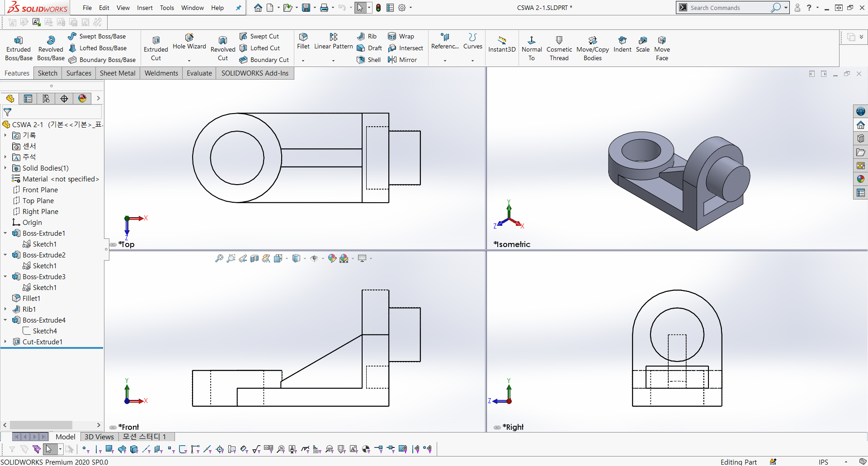The height and width of the screenshot is (466, 868).
Task: Open the 3D Views tab
Action: [99, 437]
